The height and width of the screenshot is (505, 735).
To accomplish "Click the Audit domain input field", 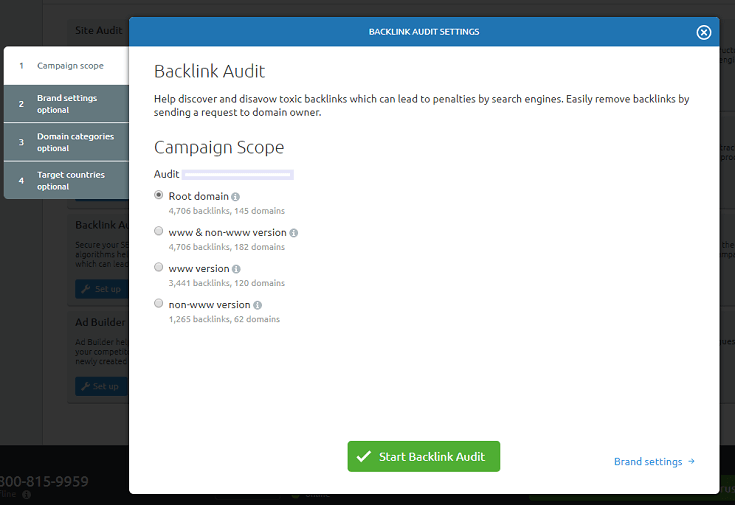I will (x=238, y=175).
